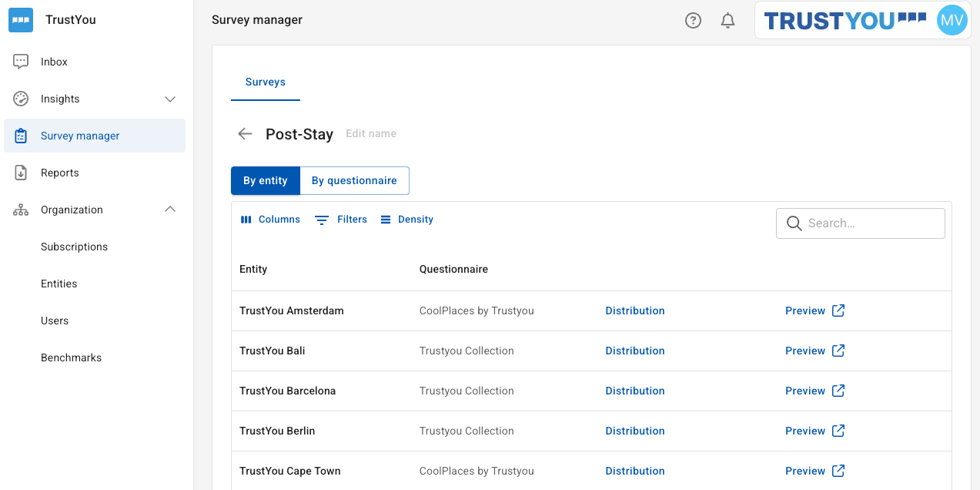Click external link icon for TrustYou Cape Town
980x490 pixels.
point(838,471)
